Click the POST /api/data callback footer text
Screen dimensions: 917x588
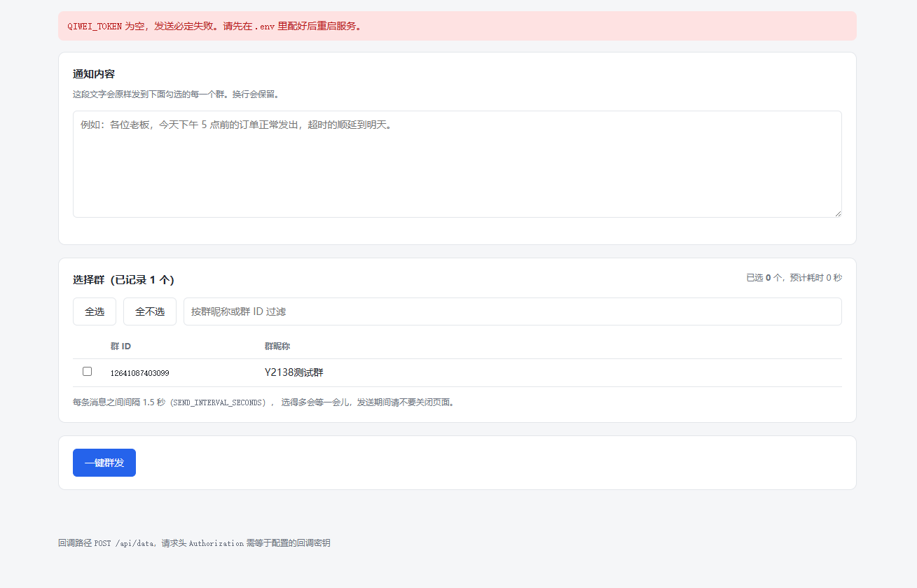click(194, 542)
